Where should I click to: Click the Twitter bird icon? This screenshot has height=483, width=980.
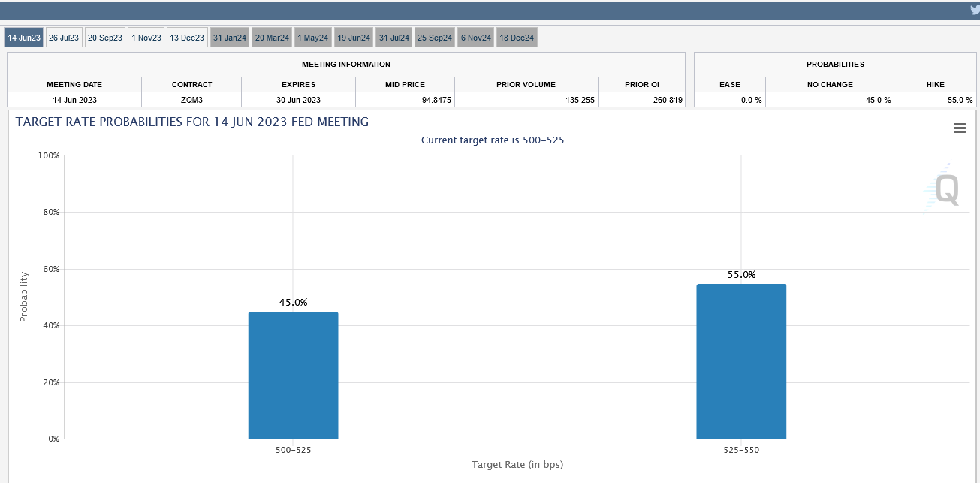tap(975, 10)
